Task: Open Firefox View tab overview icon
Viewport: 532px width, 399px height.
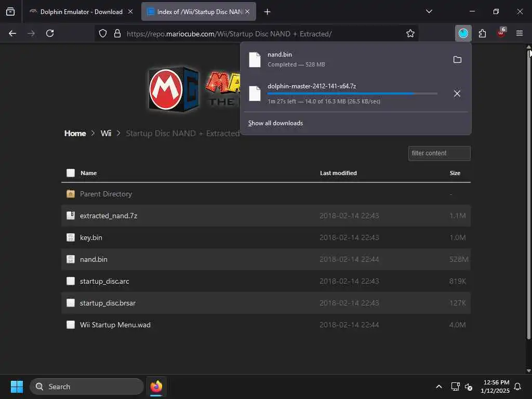Action: 10,11
